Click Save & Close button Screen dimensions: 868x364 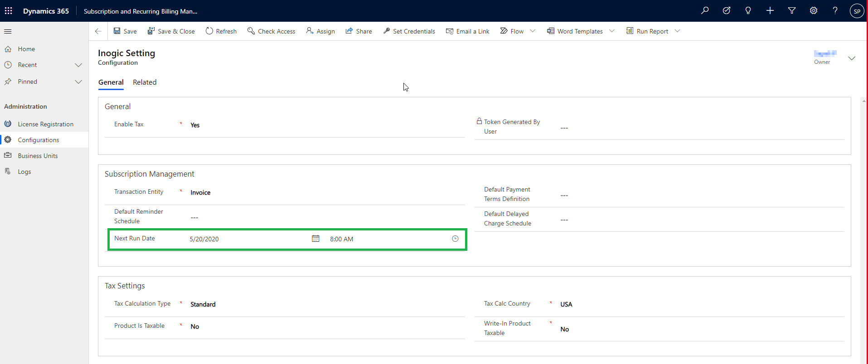click(x=171, y=31)
